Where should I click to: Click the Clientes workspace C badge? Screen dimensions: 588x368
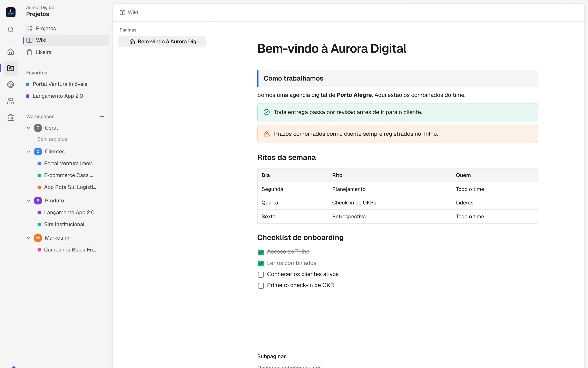[38, 152]
